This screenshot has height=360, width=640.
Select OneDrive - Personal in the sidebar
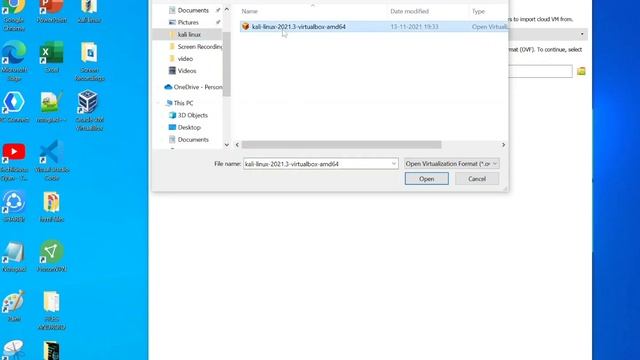coord(198,87)
